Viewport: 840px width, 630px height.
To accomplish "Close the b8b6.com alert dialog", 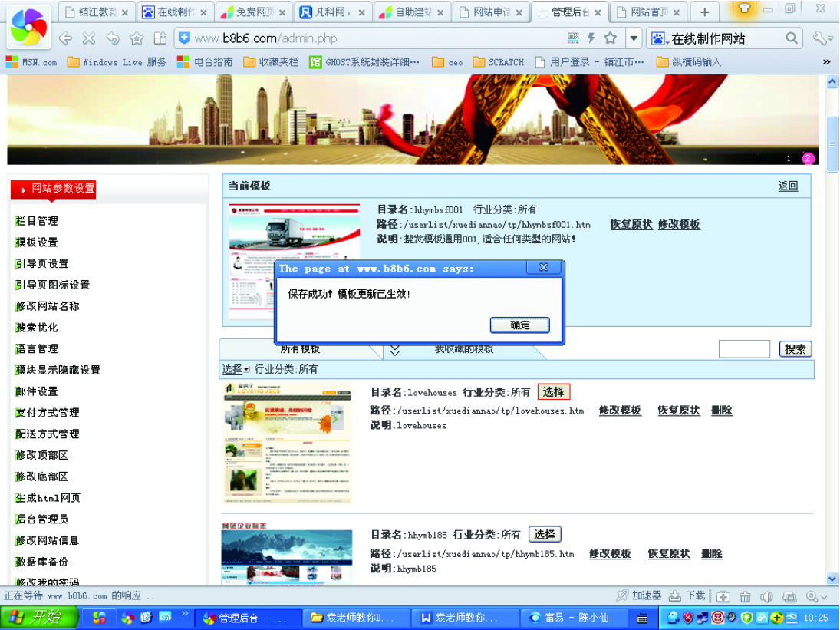I will 543,267.
